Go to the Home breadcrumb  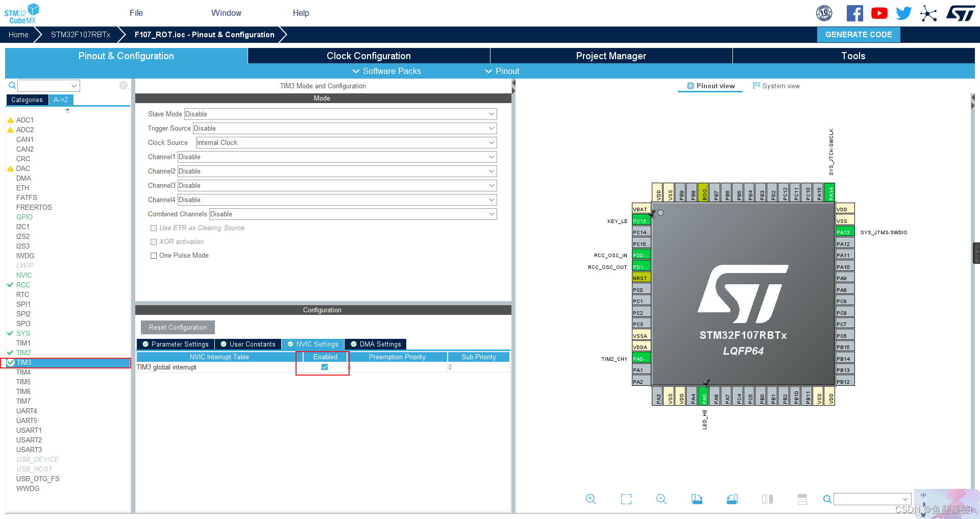point(18,35)
